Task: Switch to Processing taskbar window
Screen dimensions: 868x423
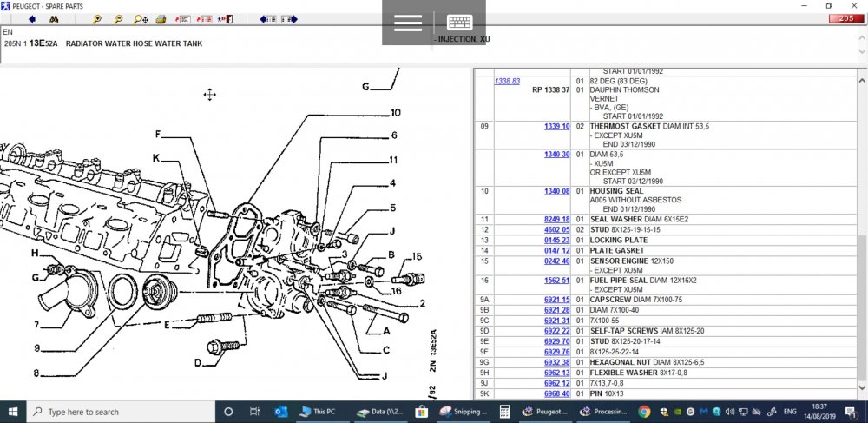Action: point(603,412)
